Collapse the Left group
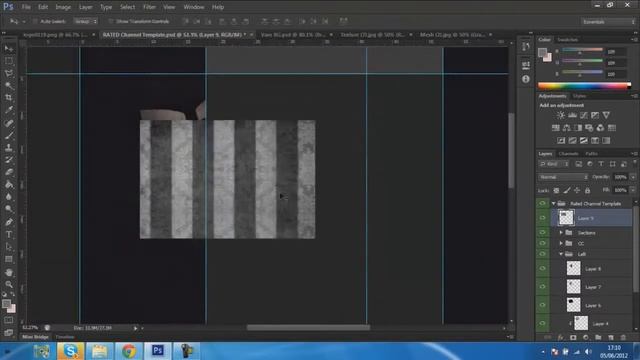 (561, 254)
